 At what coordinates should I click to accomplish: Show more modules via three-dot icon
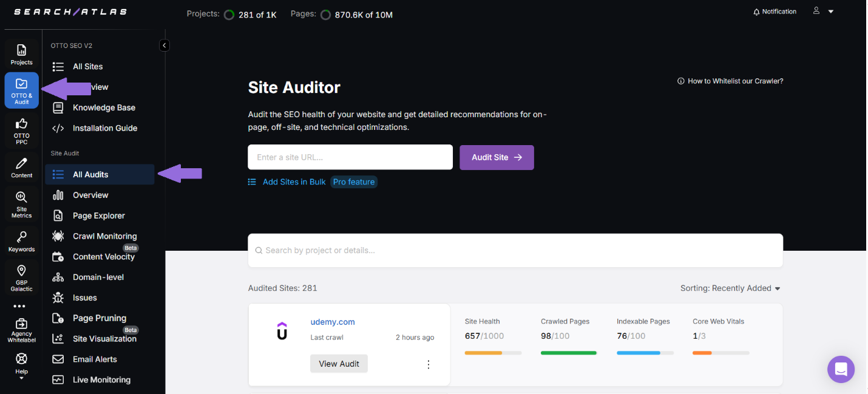(x=19, y=307)
